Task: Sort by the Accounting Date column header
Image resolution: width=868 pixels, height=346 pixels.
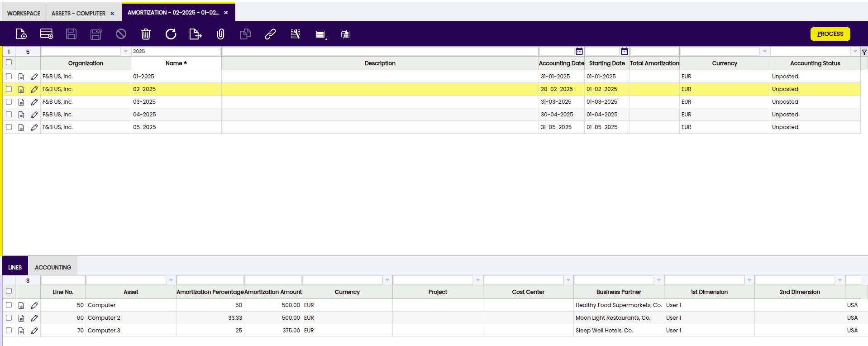Action: coord(562,63)
